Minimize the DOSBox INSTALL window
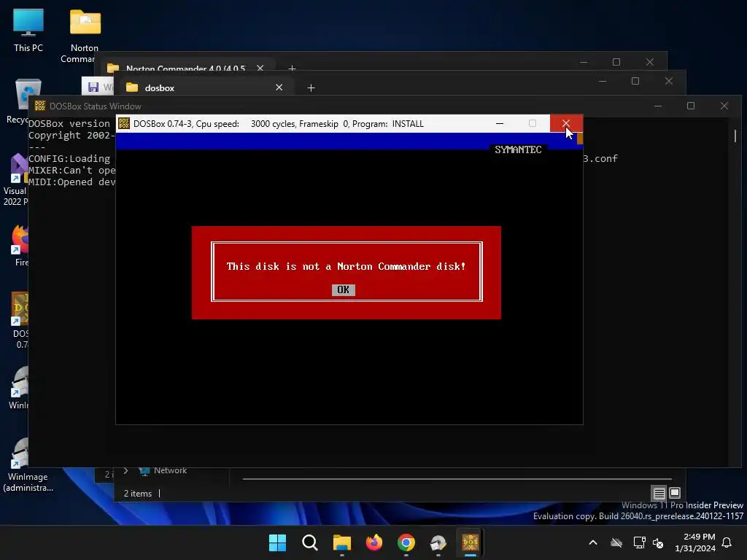The image size is (747, 560). coord(500,123)
